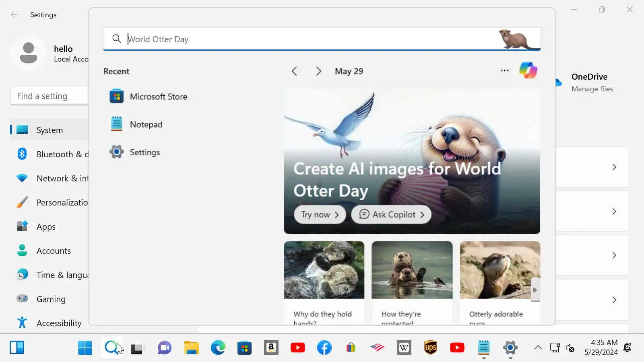Image resolution: width=644 pixels, height=362 pixels.
Task: Switch to Notepad on the taskbar
Action: click(483, 348)
